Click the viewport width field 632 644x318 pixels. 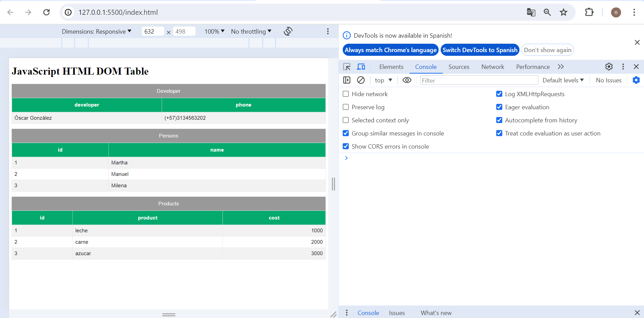pyautogui.click(x=153, y=31)
